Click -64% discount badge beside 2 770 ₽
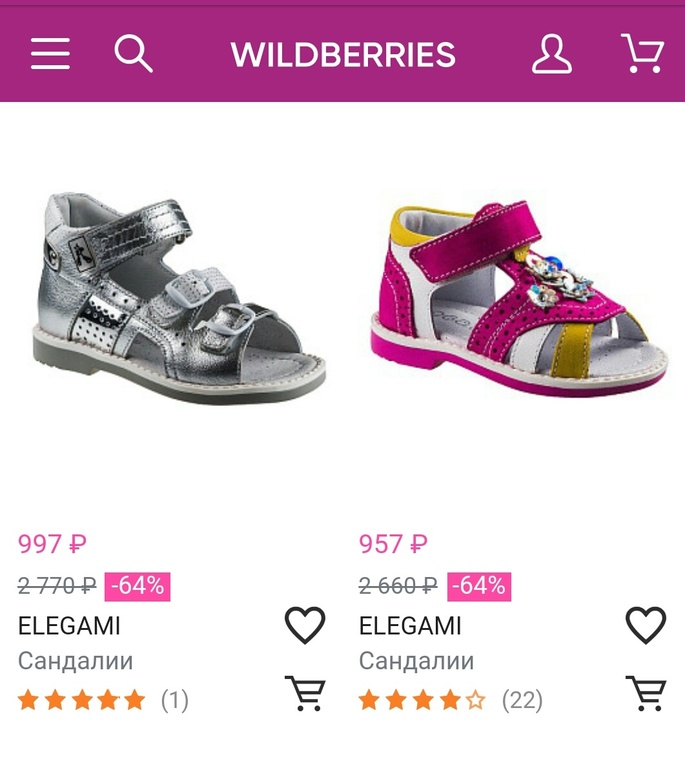 [137, 586]
